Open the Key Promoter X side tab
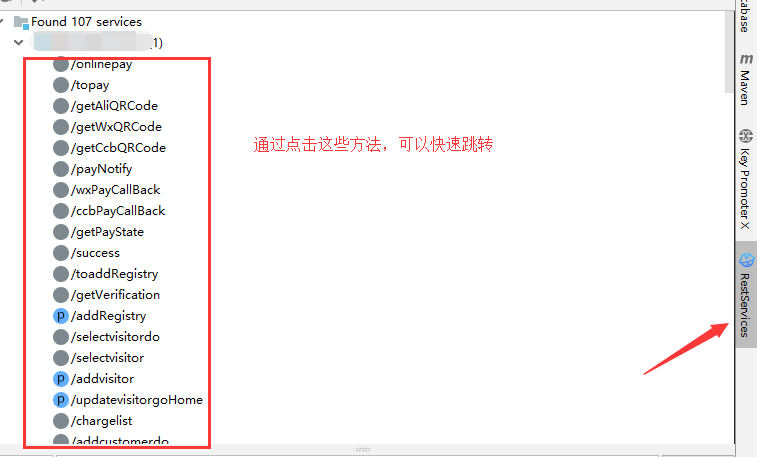 point(746,179)
